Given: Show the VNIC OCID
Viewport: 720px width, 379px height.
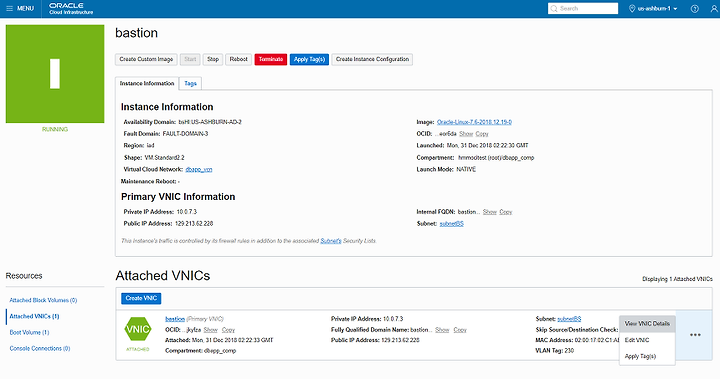Looking at the screenshot, I should (x=211, y=330).
